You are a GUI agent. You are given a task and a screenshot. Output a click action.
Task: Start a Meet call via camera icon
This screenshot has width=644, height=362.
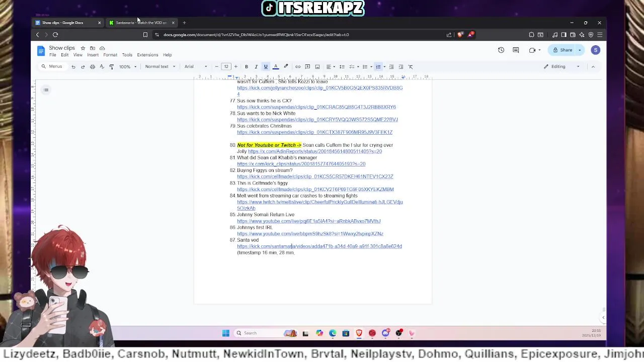pos(532,50)
